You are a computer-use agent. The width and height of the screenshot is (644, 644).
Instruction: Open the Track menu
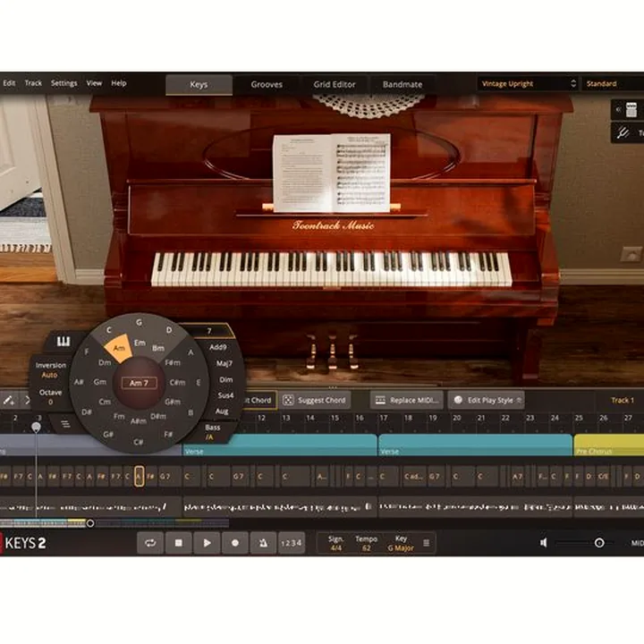(33, 83)
